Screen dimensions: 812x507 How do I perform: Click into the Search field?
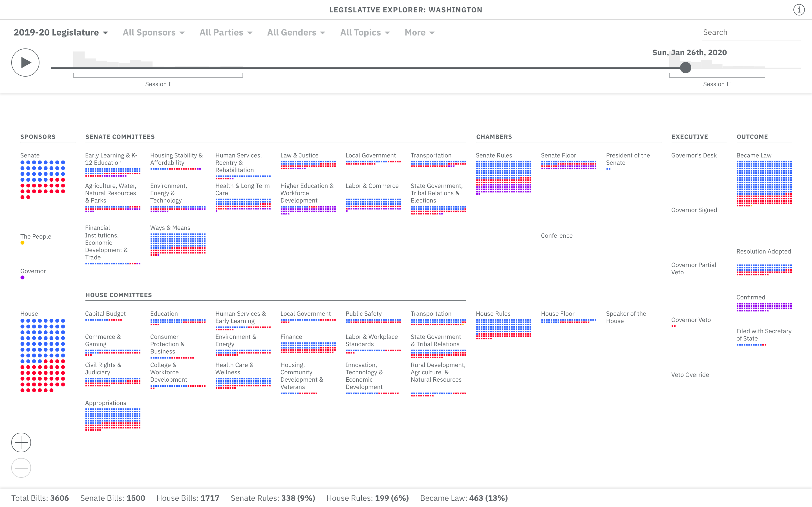click(752, 32)
